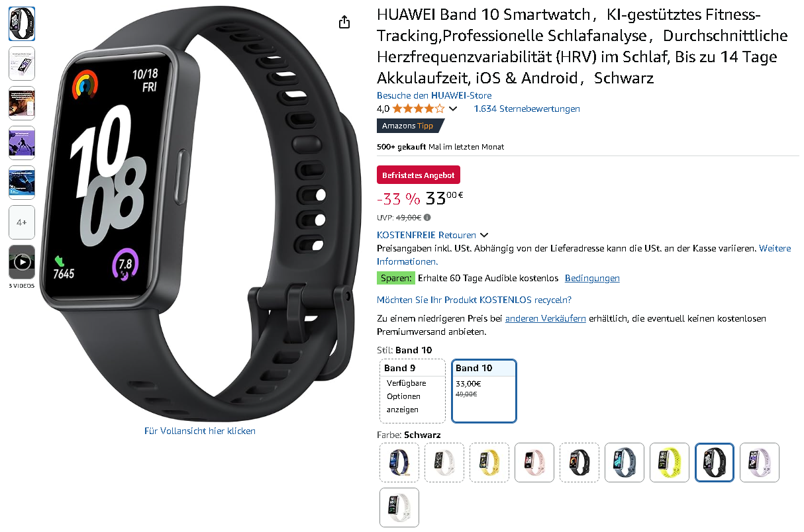Visit the HUAWEI-Store link

click(x=434, y=95)
